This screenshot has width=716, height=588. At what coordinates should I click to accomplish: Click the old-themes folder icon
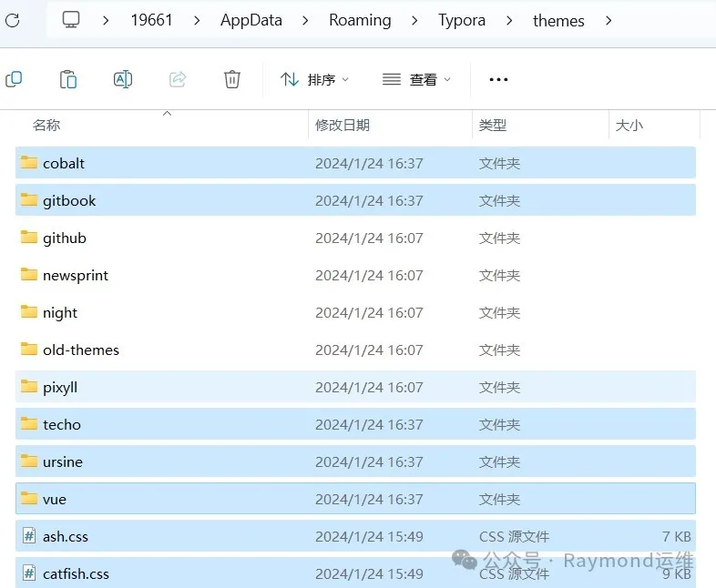pos(29,349)
